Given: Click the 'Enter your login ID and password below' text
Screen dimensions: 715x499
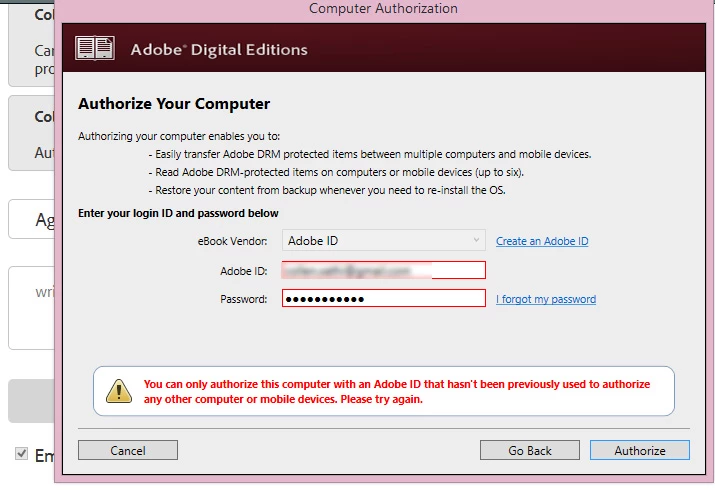Looking at the screenshot, I should [x=178, y=213].
